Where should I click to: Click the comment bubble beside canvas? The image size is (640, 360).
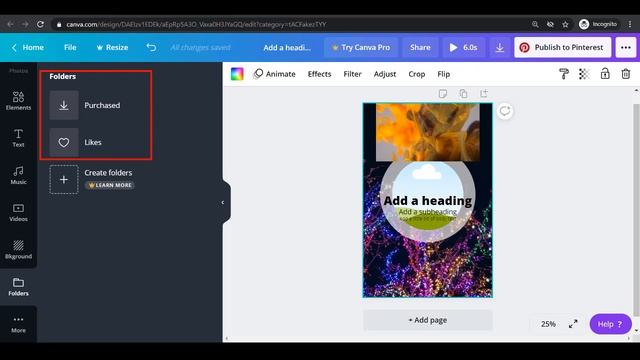(505, 111)
